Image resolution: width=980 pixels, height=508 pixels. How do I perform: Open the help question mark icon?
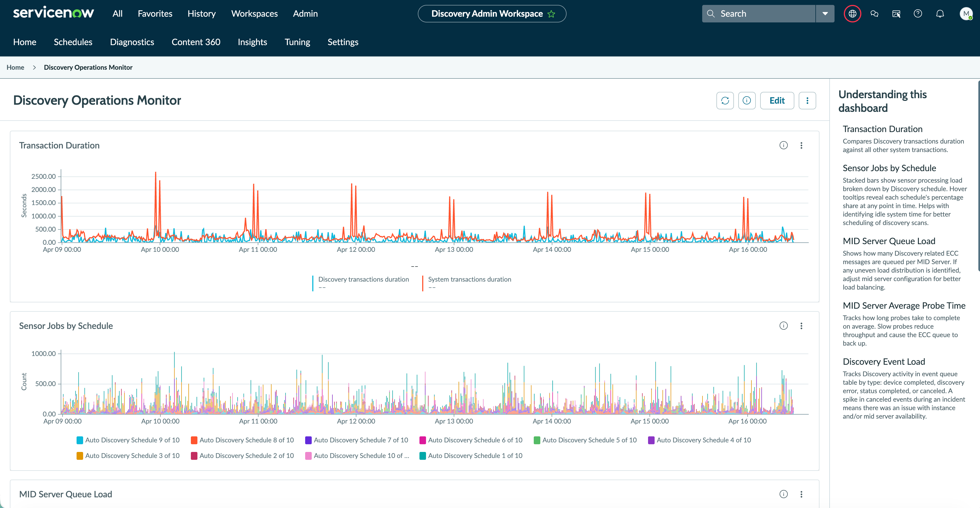918,14
